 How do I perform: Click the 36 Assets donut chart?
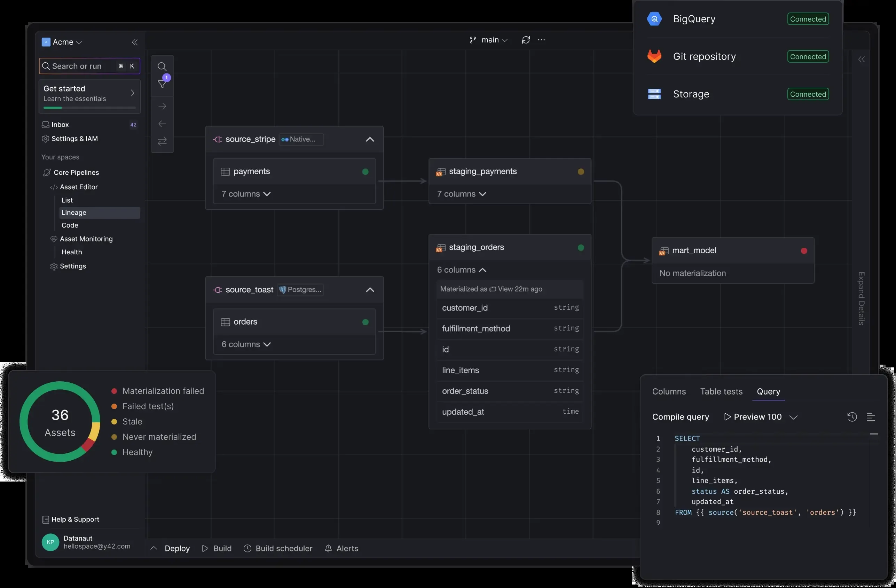[x=60, y=422]
